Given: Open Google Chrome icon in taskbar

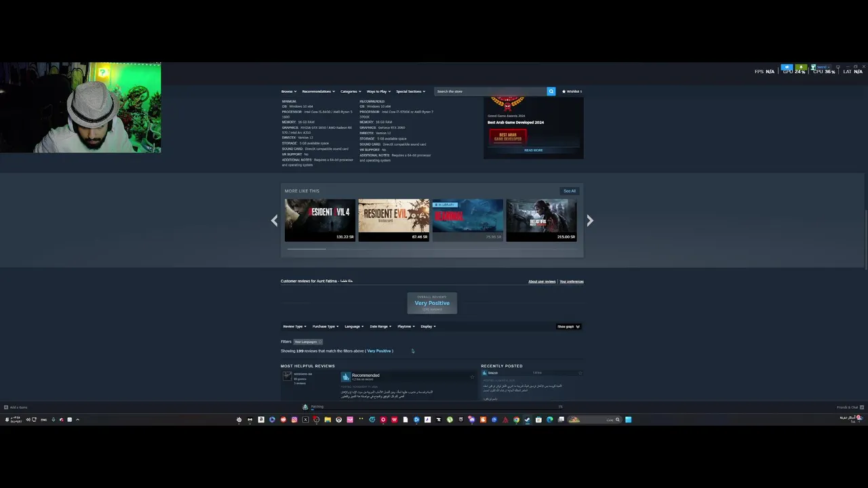Looking at the screenshot, I should pos(516,420).
